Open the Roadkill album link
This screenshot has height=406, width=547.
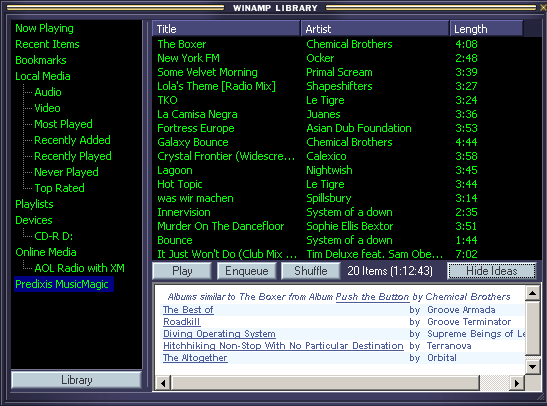click(x=181, y=322)
